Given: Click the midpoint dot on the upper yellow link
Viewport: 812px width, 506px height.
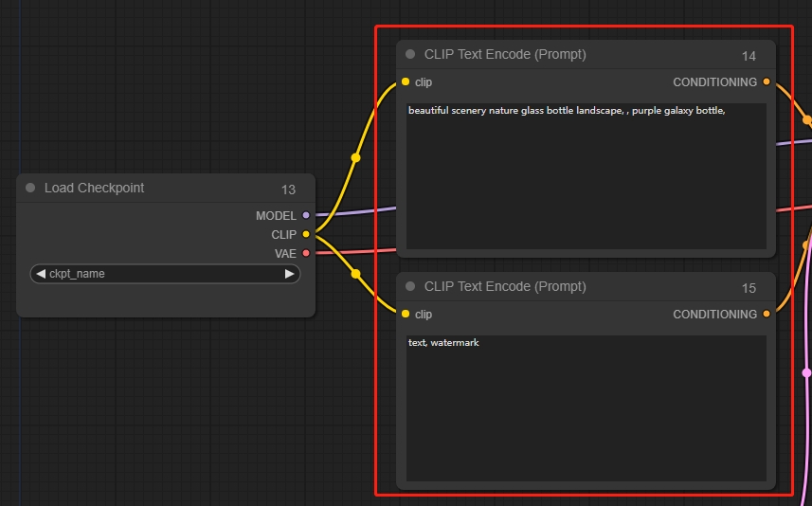Looking at the screenshot, I should click(x=355, y=157).
